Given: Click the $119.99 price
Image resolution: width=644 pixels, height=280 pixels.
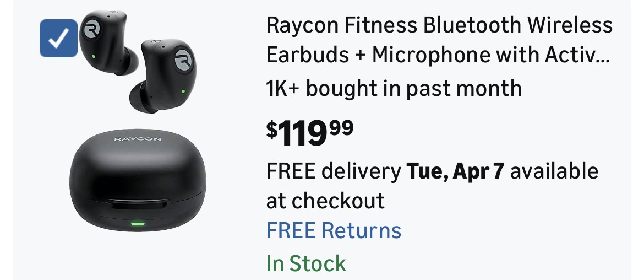Looking at the screenshot, I should [x=310, y=133].
